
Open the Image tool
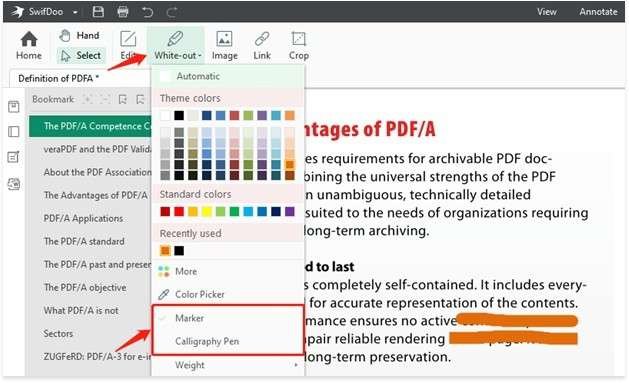click(x=224, y=46)
